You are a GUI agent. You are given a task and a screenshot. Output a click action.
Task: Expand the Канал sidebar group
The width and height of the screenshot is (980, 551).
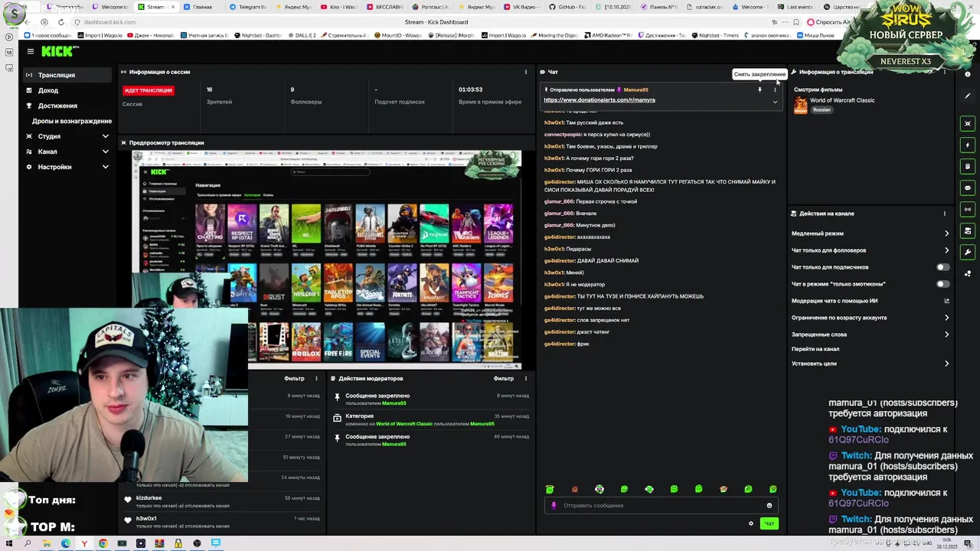[67, 152]
